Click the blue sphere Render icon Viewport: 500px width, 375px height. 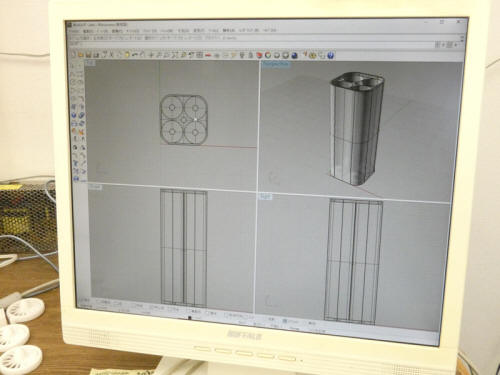pos(294,55)
